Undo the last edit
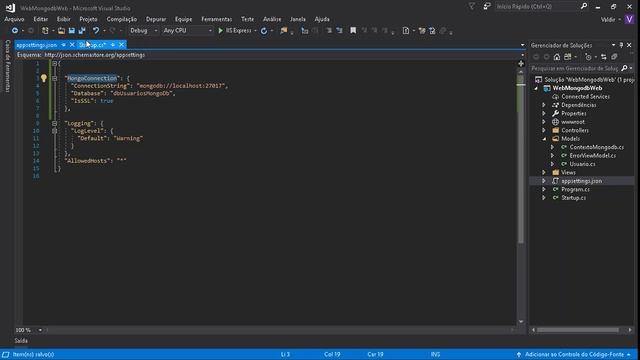Viewport: 640px width, 360px height. (x=96, y=31)
